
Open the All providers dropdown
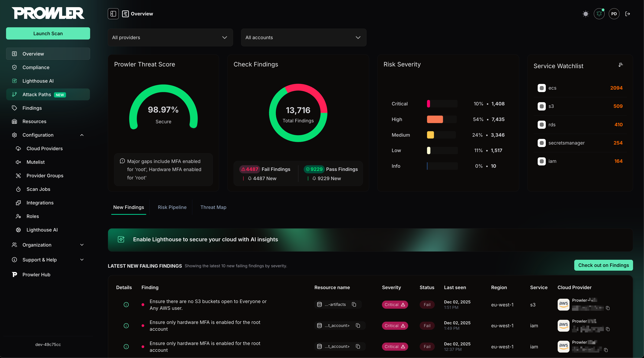pos(170,37)
